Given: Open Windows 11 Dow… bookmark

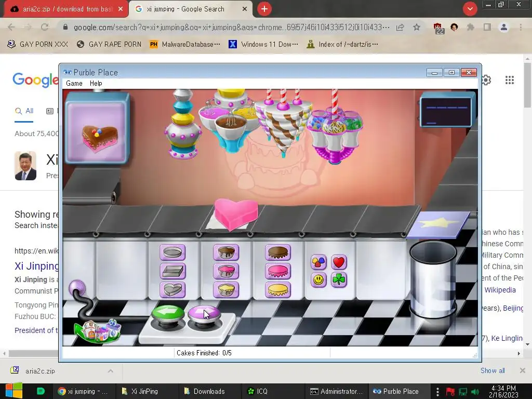Looking at the screenshot, I should click(x=263, y=44).
